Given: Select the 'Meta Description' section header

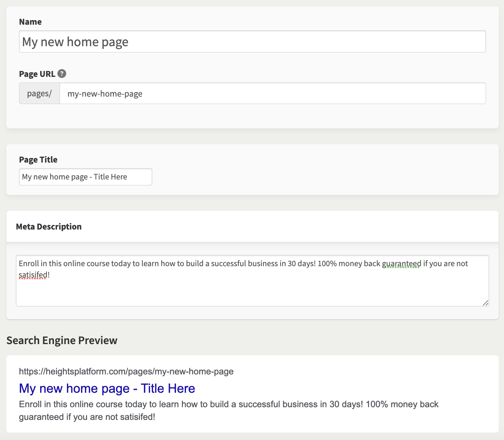Looking at the screenshot, I should point(49,227).
